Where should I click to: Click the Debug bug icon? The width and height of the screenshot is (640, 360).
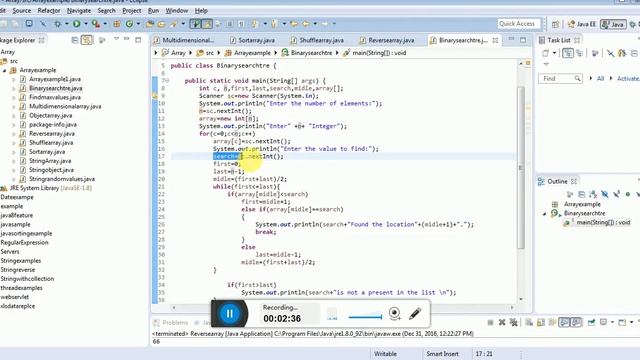coord(58,24)
